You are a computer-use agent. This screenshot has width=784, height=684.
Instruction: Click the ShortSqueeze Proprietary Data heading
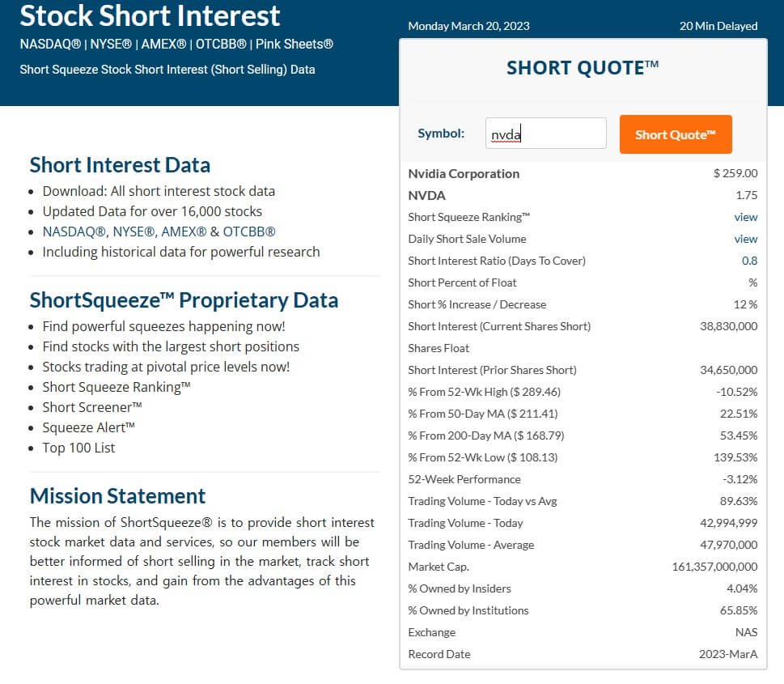pyautogui.click(x=184, y=300)
